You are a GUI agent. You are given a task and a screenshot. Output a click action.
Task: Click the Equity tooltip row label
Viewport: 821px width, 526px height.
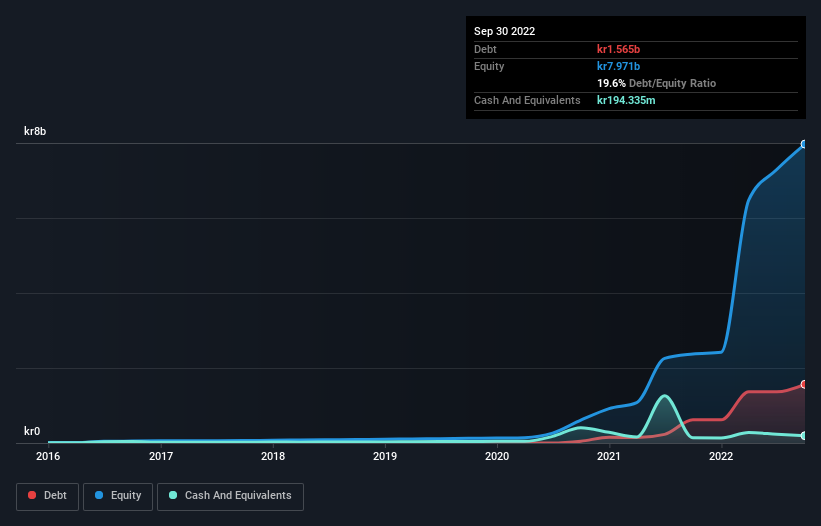[x=489, y=66]
